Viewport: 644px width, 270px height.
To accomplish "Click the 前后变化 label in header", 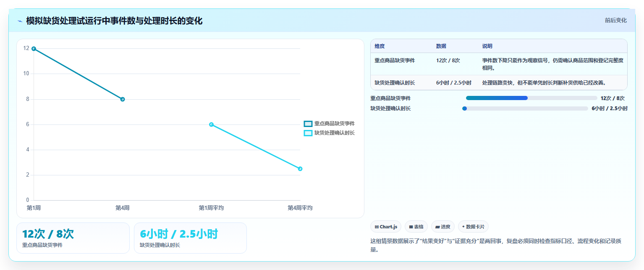I will point(615,20).
